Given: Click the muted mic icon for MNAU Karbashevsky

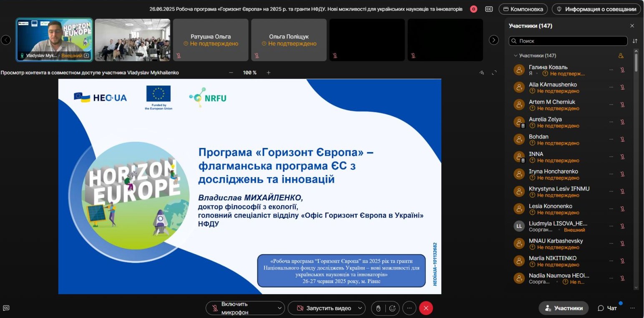Looking at the screenshot, I should tap(622, 244).
